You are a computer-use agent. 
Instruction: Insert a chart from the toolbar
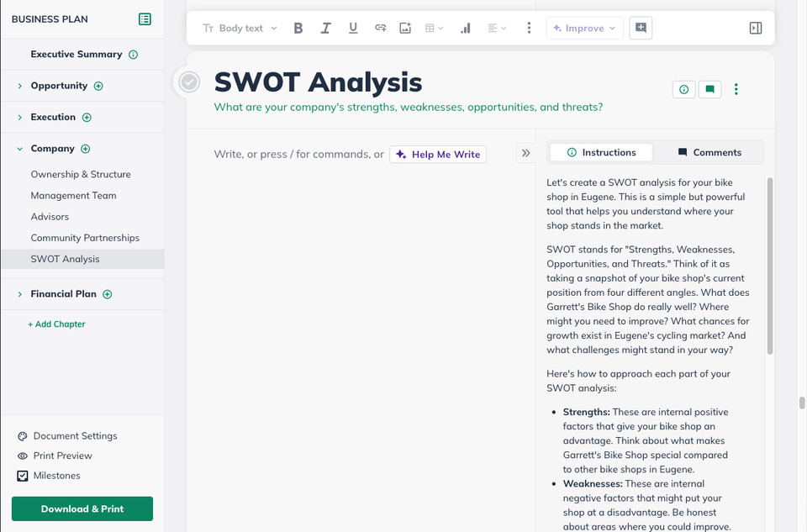(x=465, y=29)
